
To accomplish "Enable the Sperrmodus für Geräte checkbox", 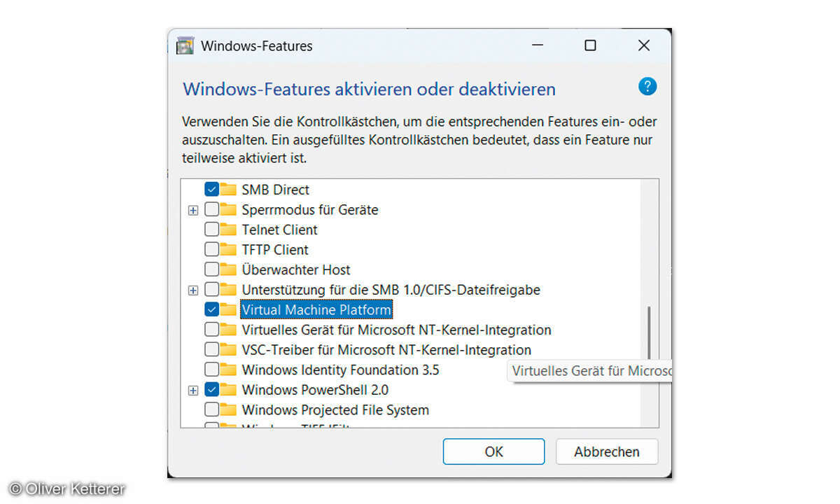I will [211, 209].
